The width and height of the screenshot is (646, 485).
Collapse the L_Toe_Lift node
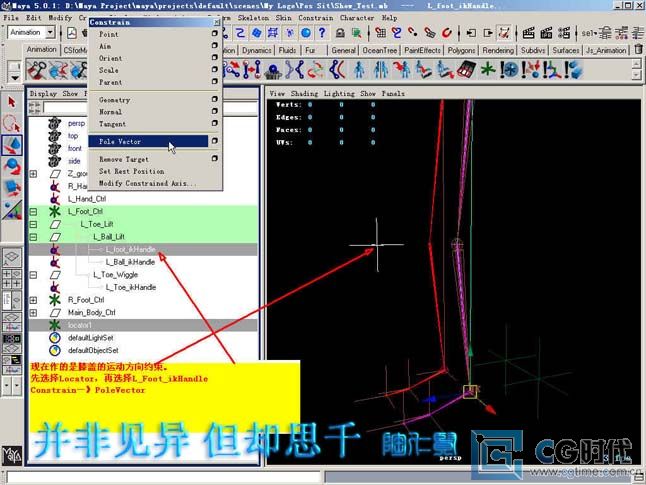pos(33,225)
